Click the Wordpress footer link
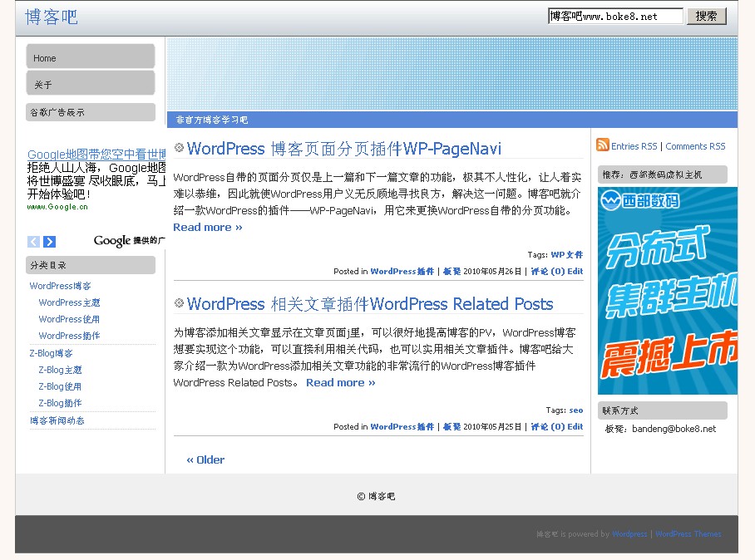Image resolution: width=755 pixels, height=560 pixels. coord(629,534)
